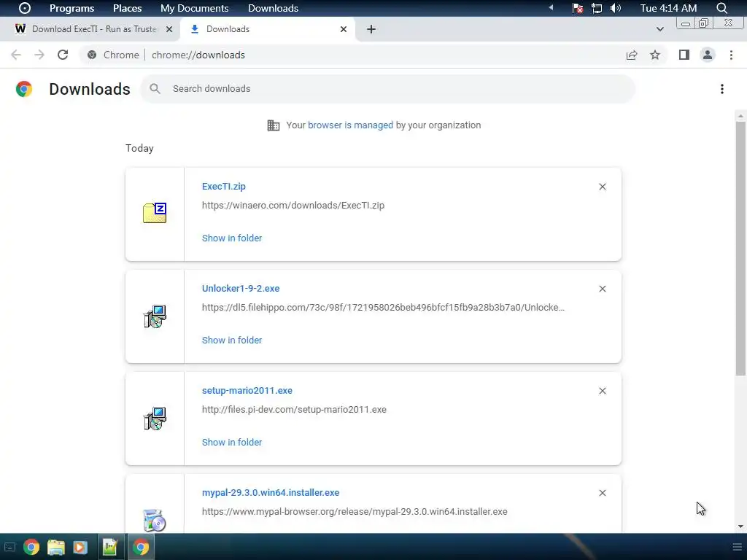Go forward with the forward arrow
Screen dimensions: 747x560
(39, 55)
